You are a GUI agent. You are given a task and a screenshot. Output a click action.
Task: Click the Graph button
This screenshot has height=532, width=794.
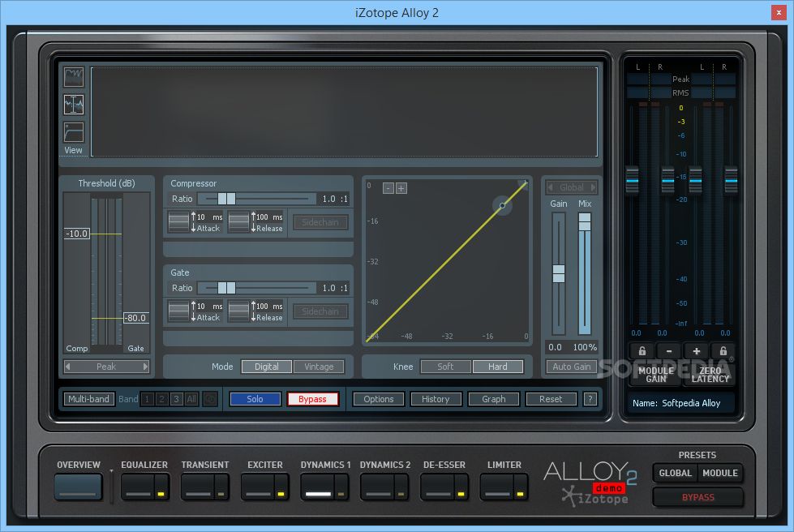tap(494, 399)
